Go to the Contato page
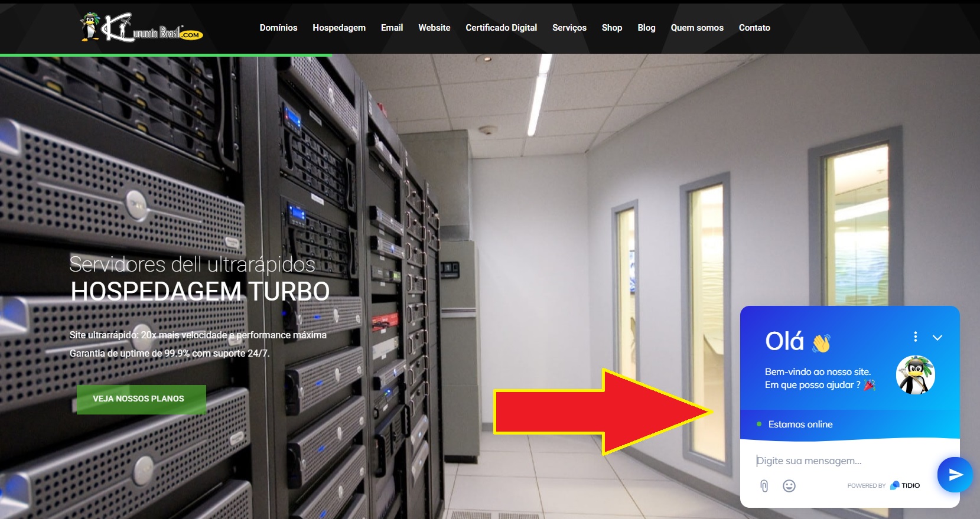Viewport: 980px width, 519px height. (x=754, y=28)
